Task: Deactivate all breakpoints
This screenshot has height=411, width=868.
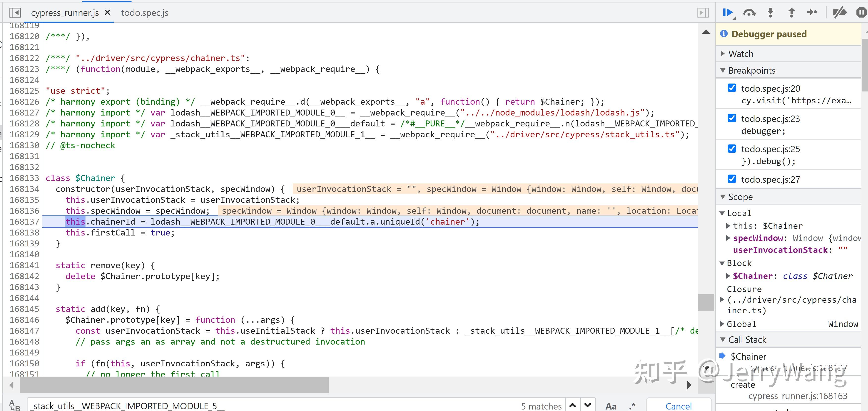Action: click(839, 13)
